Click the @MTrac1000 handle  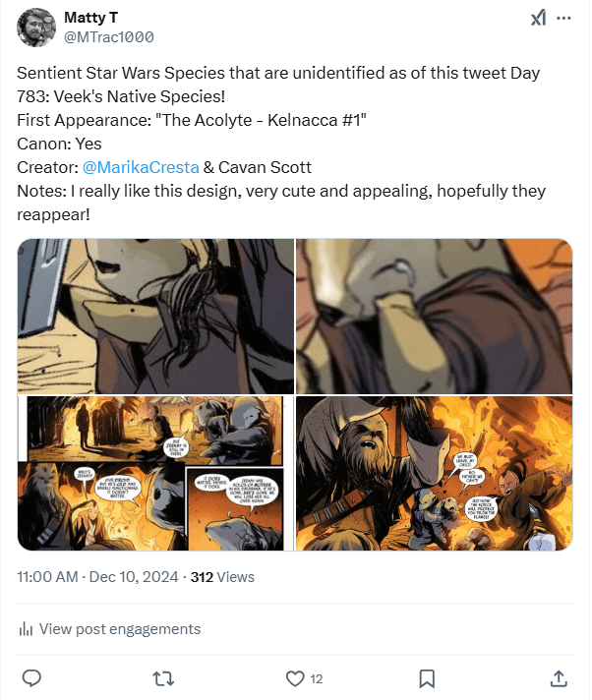pyautogui.click(x=108, y=37)
